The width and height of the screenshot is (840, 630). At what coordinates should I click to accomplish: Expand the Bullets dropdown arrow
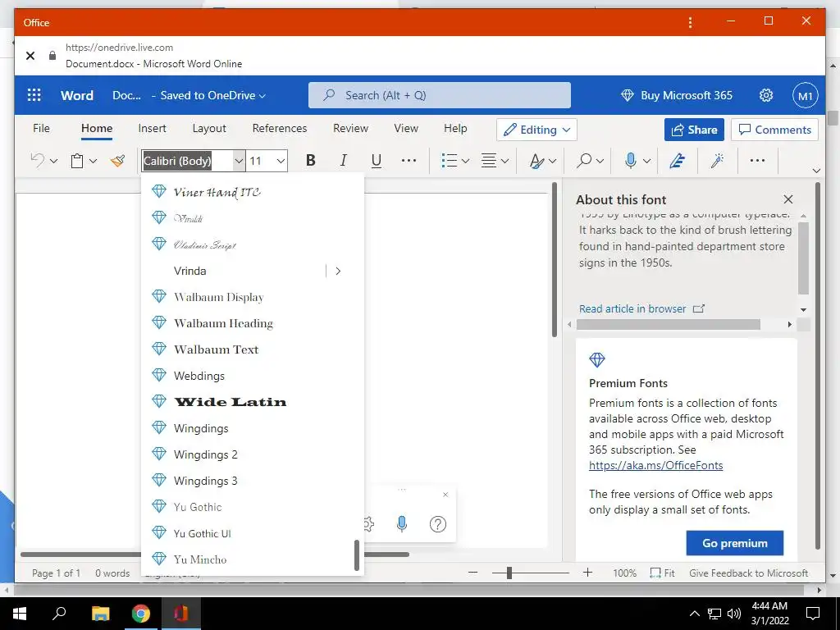coord(466,161)
